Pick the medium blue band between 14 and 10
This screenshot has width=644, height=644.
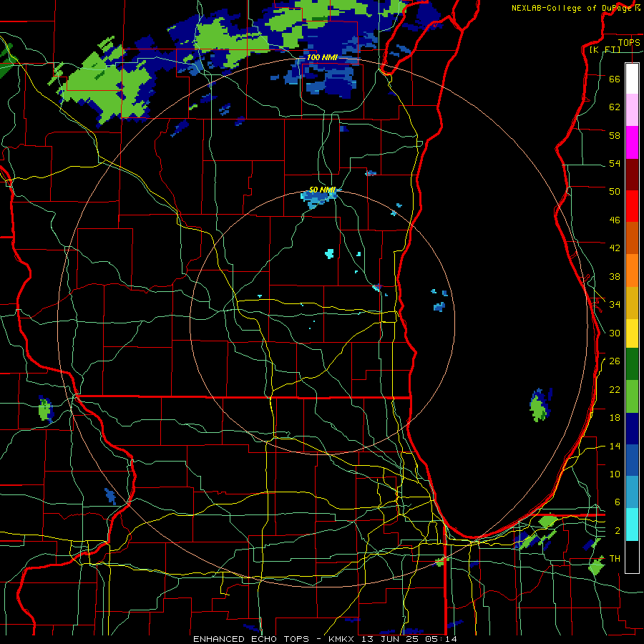(x=632, y=461)
